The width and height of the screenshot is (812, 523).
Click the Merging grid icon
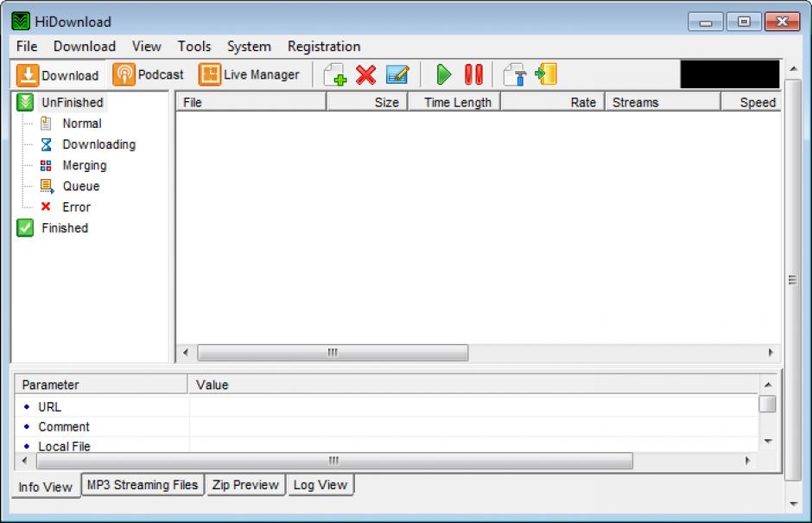coord(46,165)
